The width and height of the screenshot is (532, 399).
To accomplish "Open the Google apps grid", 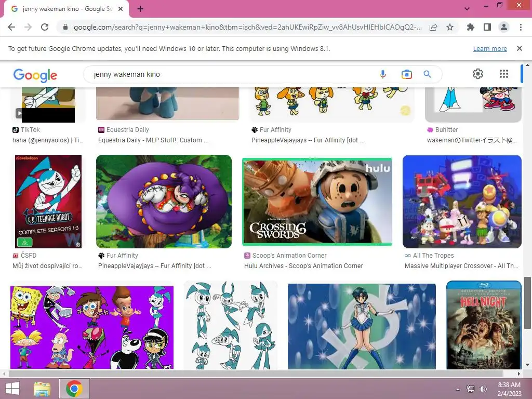I will [x=504, y=74].
